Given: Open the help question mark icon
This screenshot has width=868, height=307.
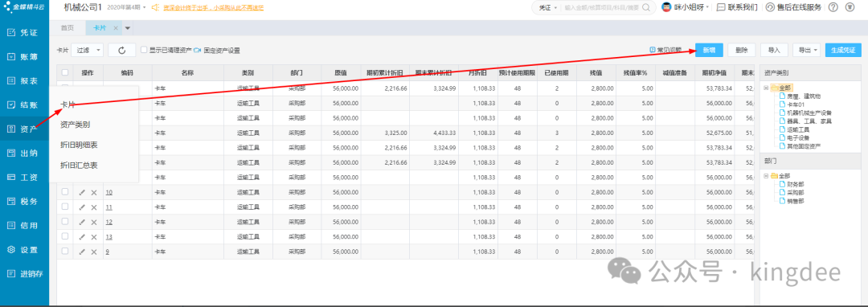Looking at the screenshot, I should (833, 7).
